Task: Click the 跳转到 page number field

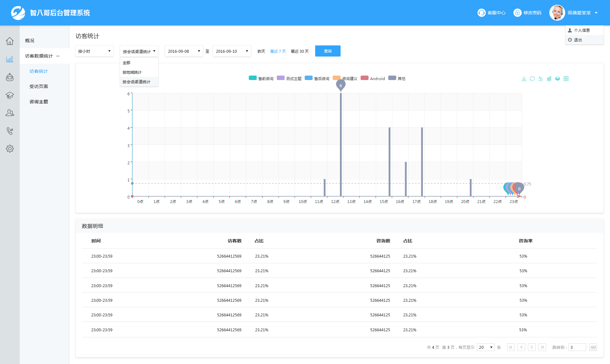Action: point(577,347)
